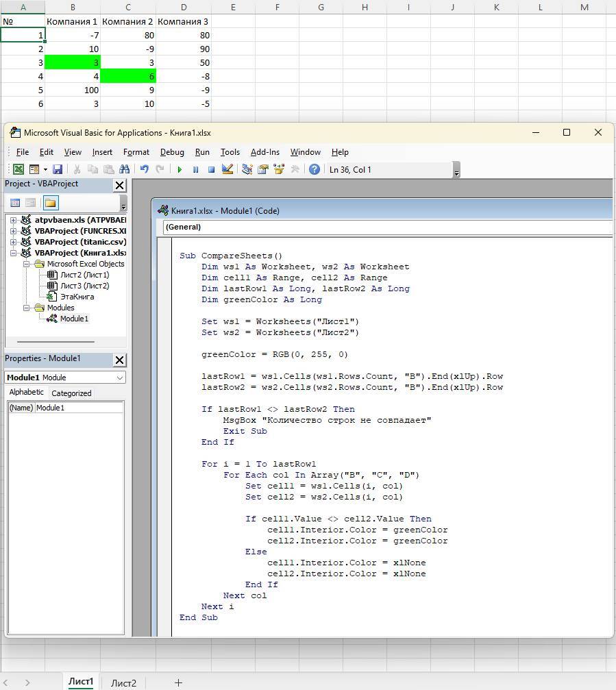Click View Code icon in Project panel
The image size is (616, 690).
(x=15, y=203)
